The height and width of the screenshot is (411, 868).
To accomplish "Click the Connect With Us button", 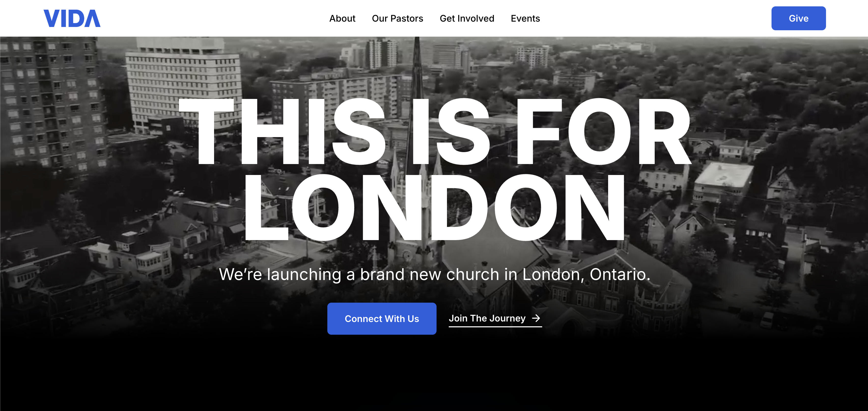I will click(381, 318).
